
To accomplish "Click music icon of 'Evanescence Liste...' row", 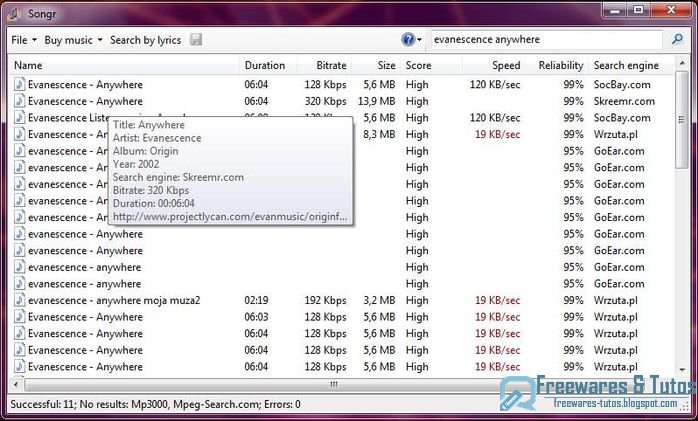I will (x=19, y=117).
